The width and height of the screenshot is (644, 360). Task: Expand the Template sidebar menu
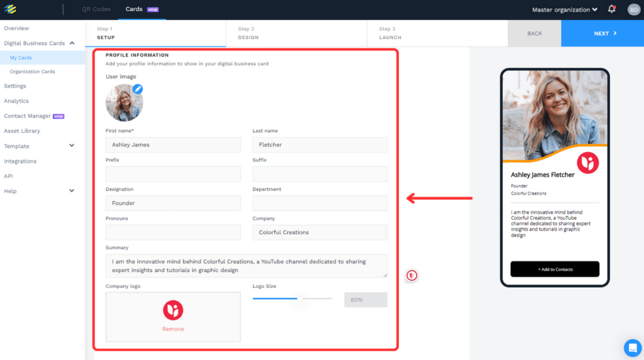(x=72, y=146)
